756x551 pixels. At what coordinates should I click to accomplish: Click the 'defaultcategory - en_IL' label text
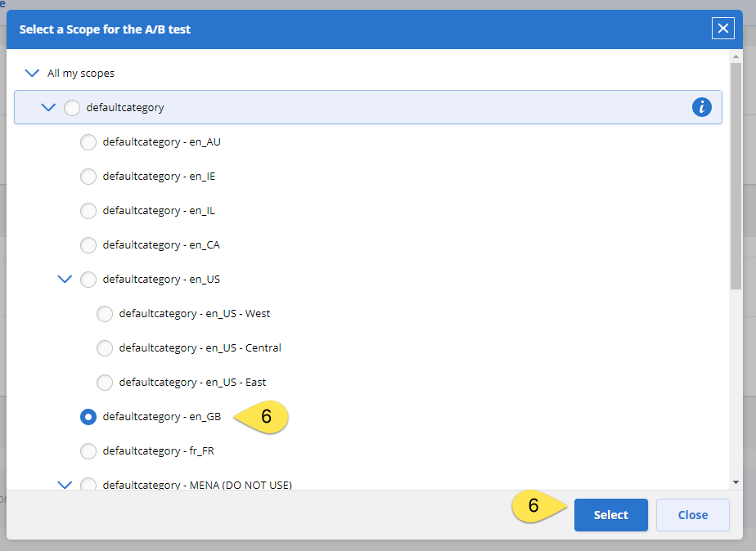(159, 210)
